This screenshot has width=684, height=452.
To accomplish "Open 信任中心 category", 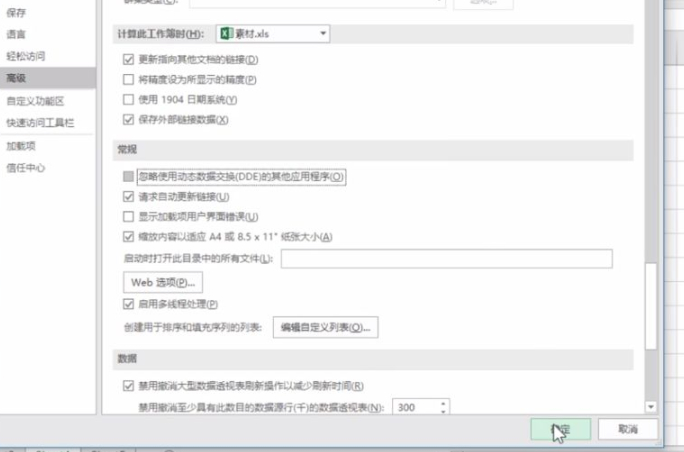I will (25, 168).
